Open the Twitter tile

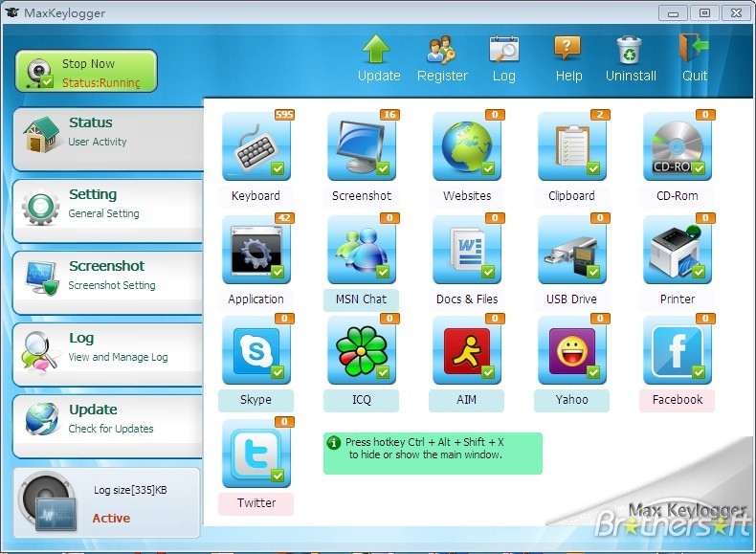coord(256,454)
